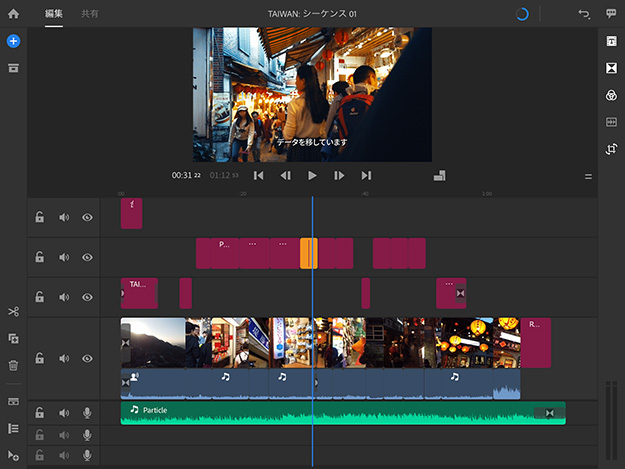Click the blue add media plus button

(13, 41)
